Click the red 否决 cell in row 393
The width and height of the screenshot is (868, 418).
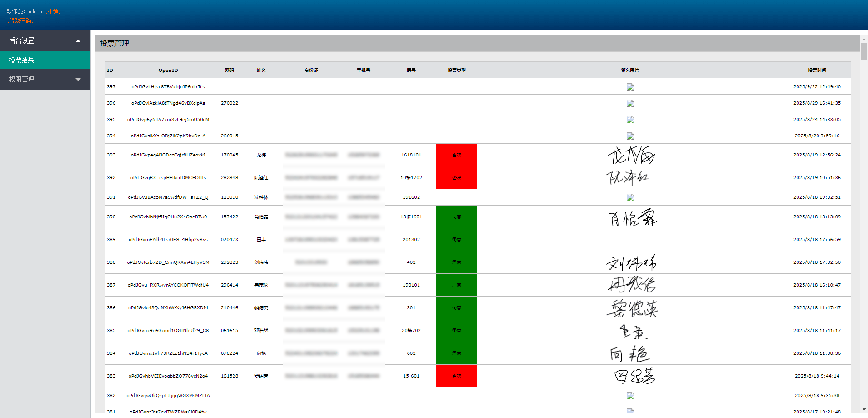coord(456,155)
